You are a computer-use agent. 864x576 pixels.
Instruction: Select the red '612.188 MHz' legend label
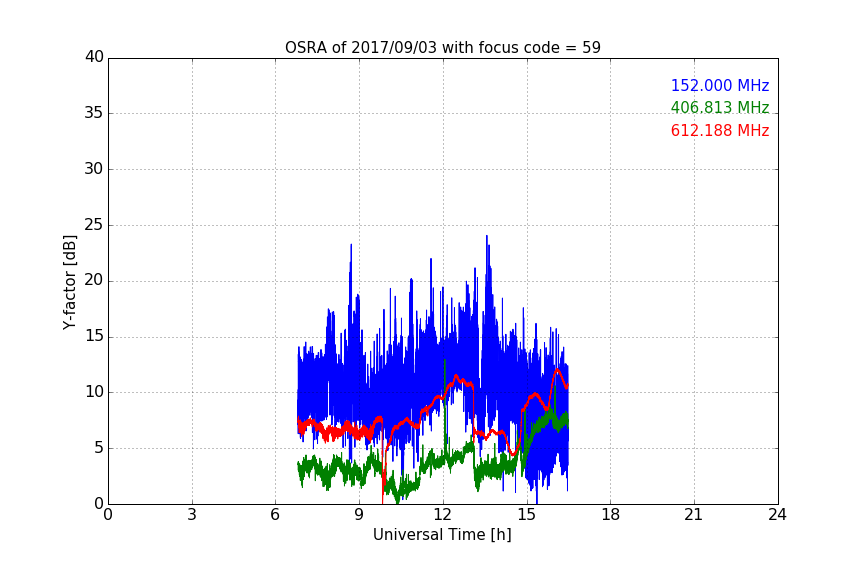click(x=720, y=131)
